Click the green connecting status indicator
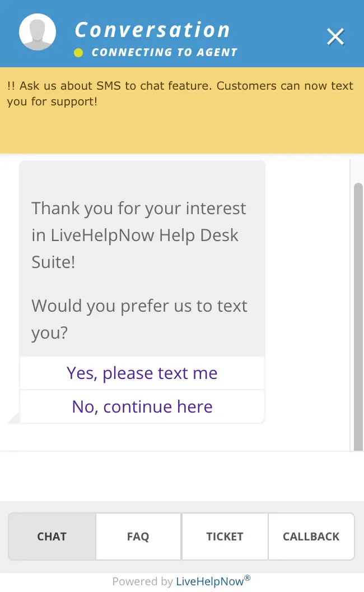Image resolution: width=364 pixels, height=592 pixels. (77, 52)
